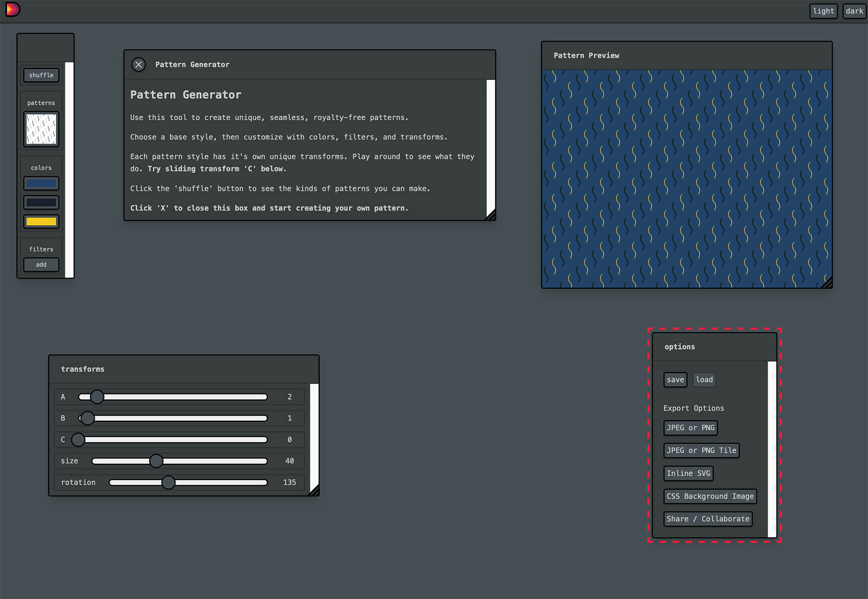The width and height of the screenshot is (868, 599).
Task: Click the transform A slider handle
Action: click(x=97, y=397)
